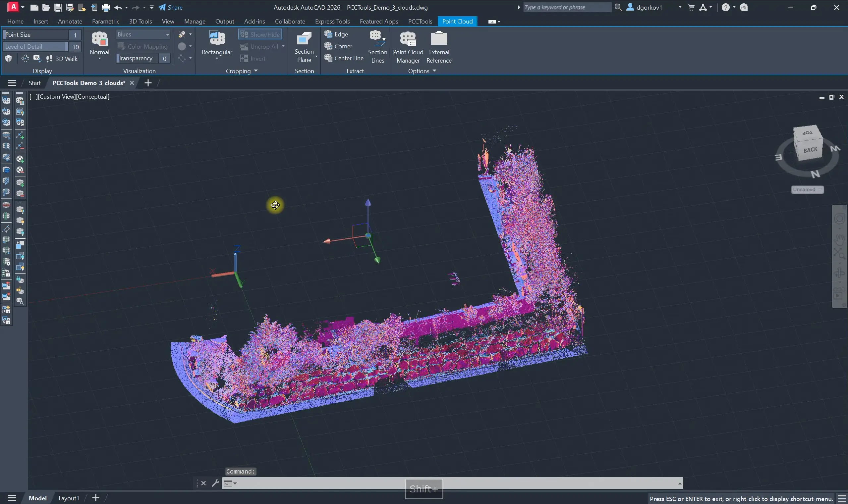The image size is (848, 504).
Task: Open the command line customize wrench
Action: tap(215, 483)
